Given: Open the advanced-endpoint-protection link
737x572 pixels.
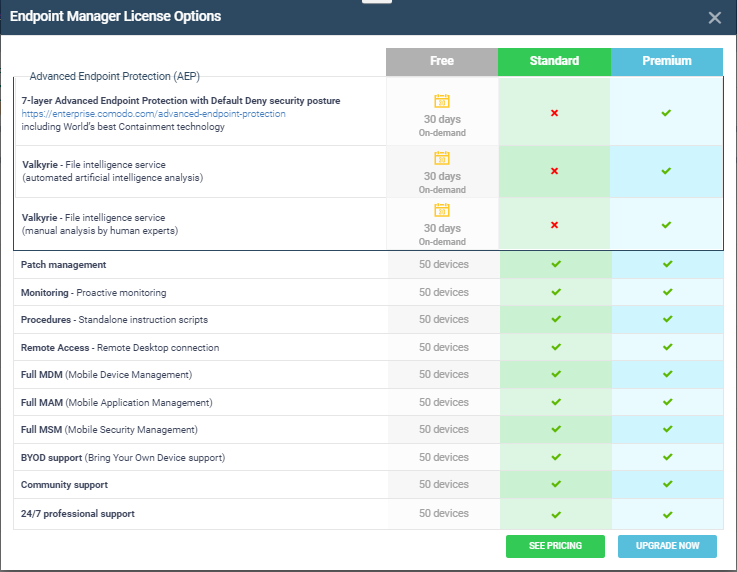Looking at the screenshot, I should (153, 114).
